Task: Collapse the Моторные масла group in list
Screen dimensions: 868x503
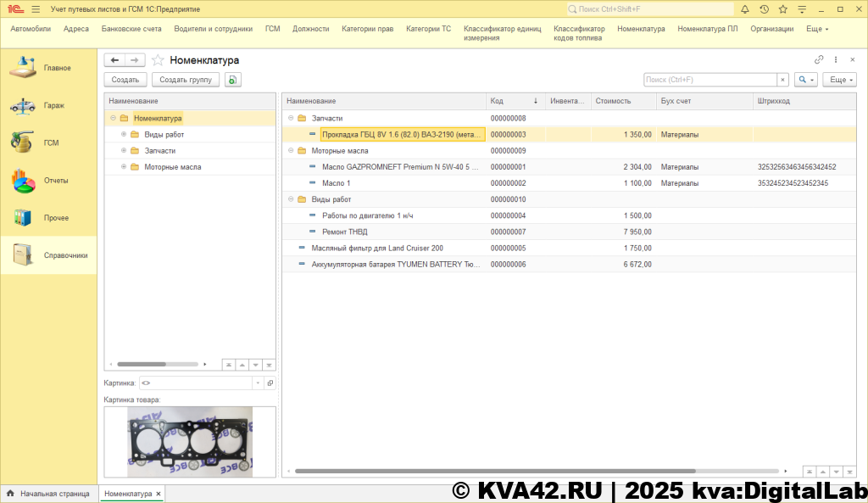Action: 291,151
